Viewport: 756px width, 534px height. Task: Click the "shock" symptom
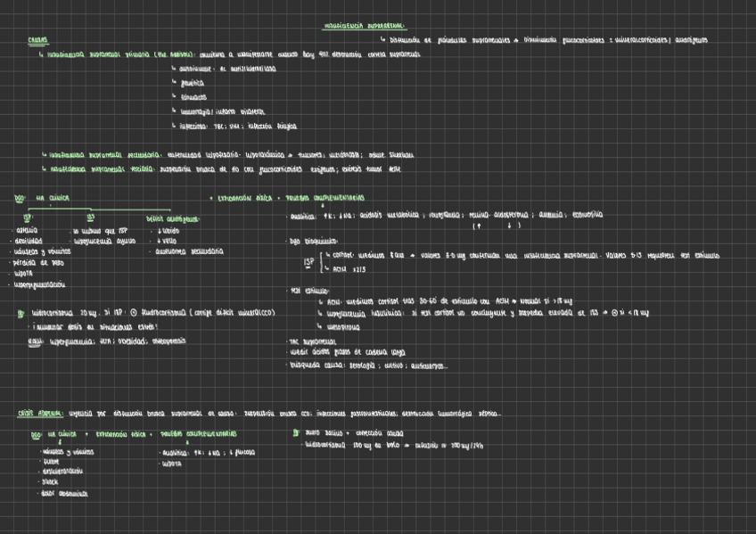click(50, 482)
